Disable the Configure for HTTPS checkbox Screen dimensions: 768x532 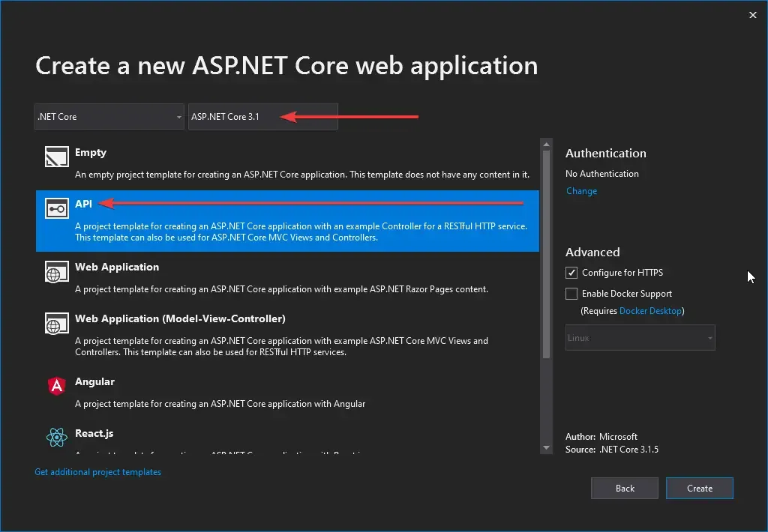coord(571,272)
